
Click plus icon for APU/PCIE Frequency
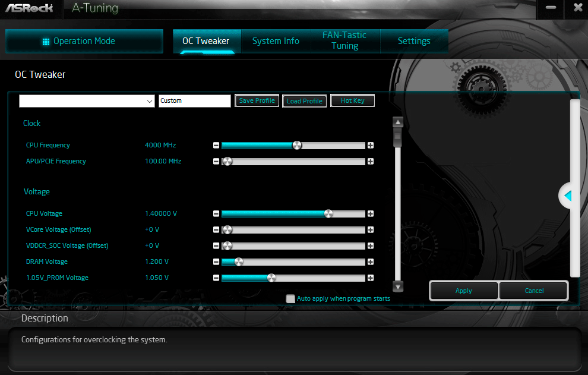point(371,162)
